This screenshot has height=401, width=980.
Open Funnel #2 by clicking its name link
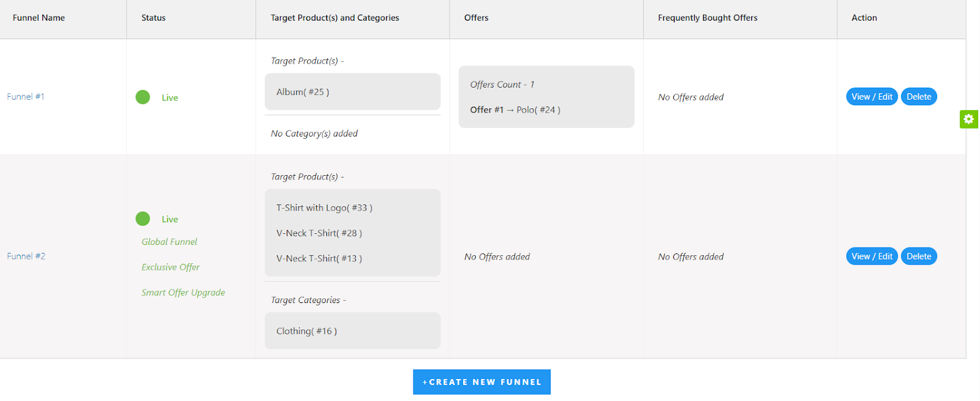25,256
